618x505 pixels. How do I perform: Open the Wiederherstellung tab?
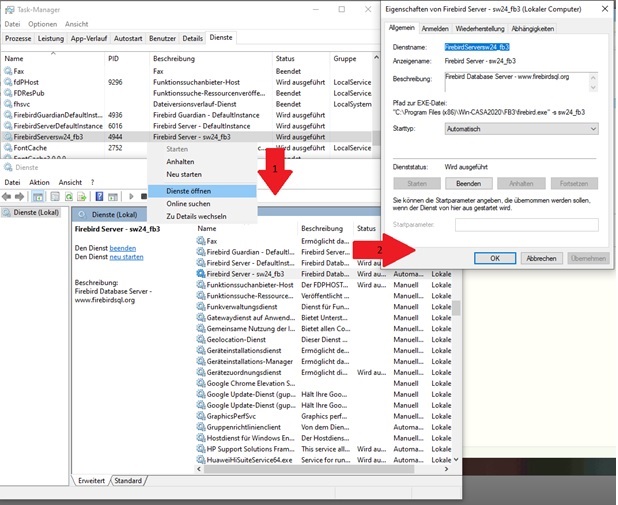click(x=480, y=28)
